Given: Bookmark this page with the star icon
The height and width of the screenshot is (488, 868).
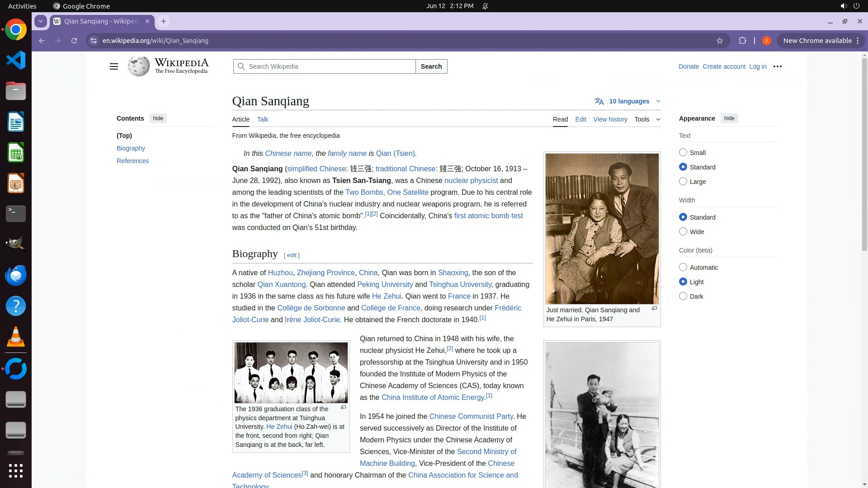Looking at the screenshot, I should [x=719, y=41].
